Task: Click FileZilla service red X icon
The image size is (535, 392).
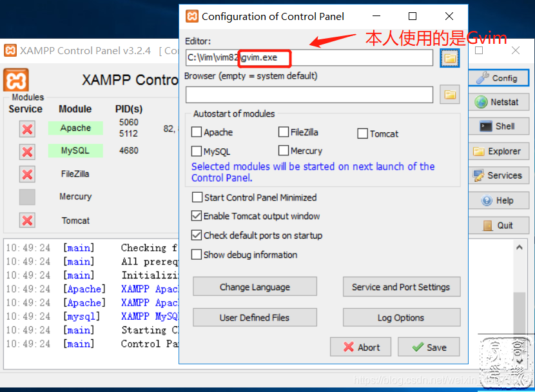Action: click(x=27, y=174)
